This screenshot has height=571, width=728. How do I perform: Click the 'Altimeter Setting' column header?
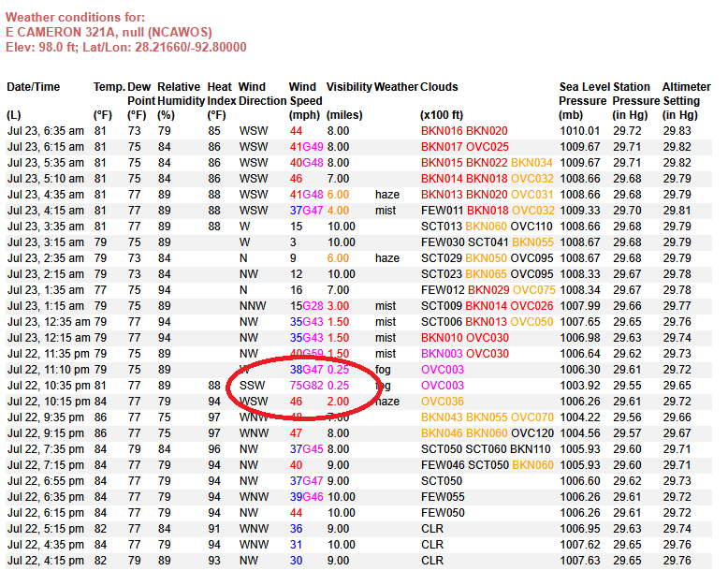pyautogui.click(x=687, y=94)
